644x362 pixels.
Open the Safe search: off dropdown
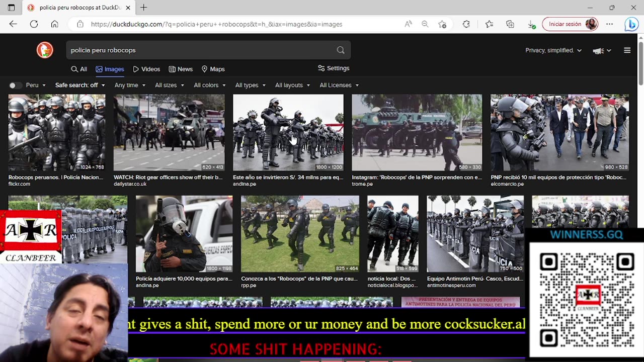click(80, 85)
